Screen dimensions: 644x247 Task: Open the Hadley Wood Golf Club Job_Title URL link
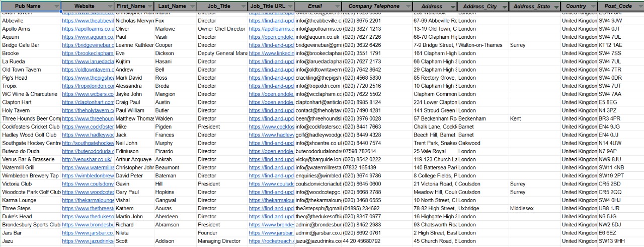click(x=272, y=135)
